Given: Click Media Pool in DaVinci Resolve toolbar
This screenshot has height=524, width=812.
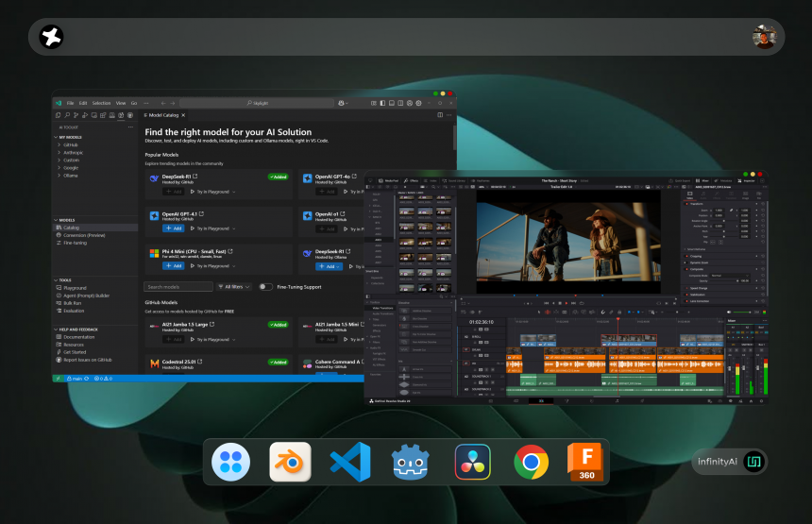Looking at the screenshot, I should coord(388,180).
